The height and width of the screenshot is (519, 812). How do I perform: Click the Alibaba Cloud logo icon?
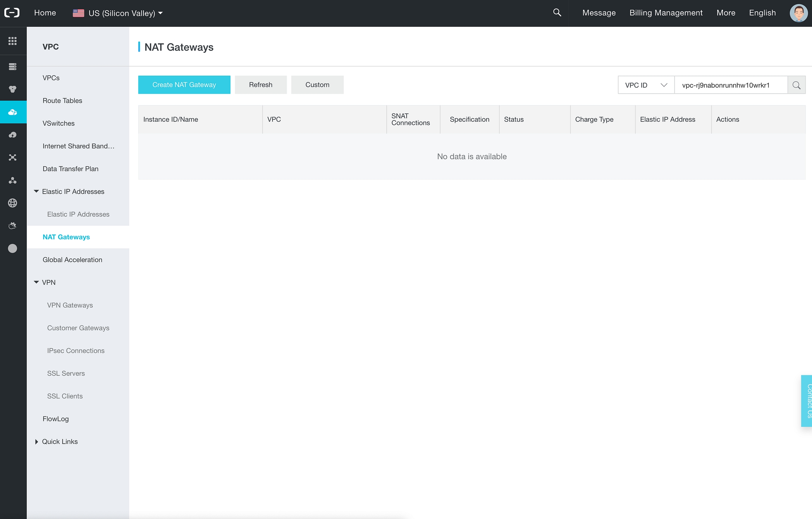[12, 13]
